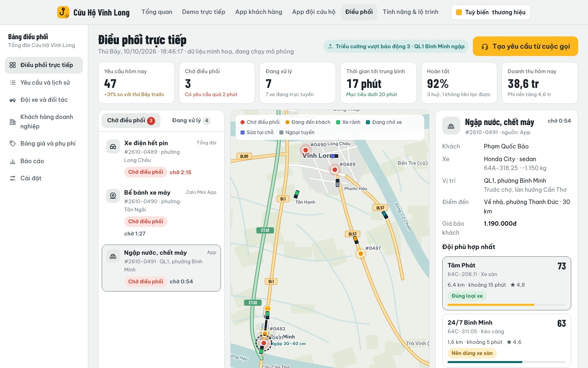Click the Doanh thu hôm nay stat card
Image resolution: width=588 pixels, height=368 pixels.
coord(540,83)
